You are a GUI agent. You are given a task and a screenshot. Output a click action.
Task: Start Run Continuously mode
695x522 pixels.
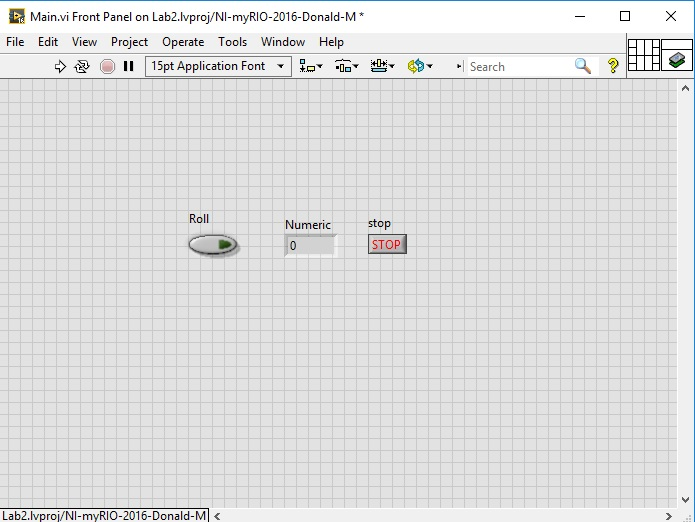click(x=82, y=66)
